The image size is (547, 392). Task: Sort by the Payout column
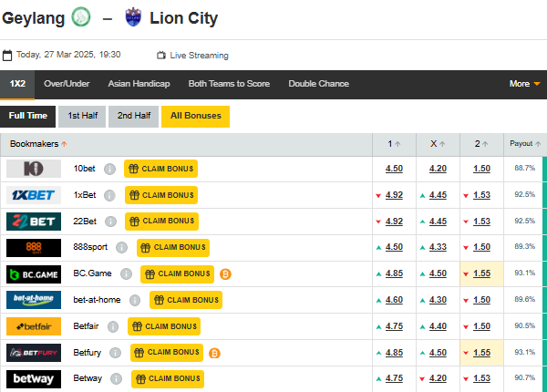coord(525,144)
